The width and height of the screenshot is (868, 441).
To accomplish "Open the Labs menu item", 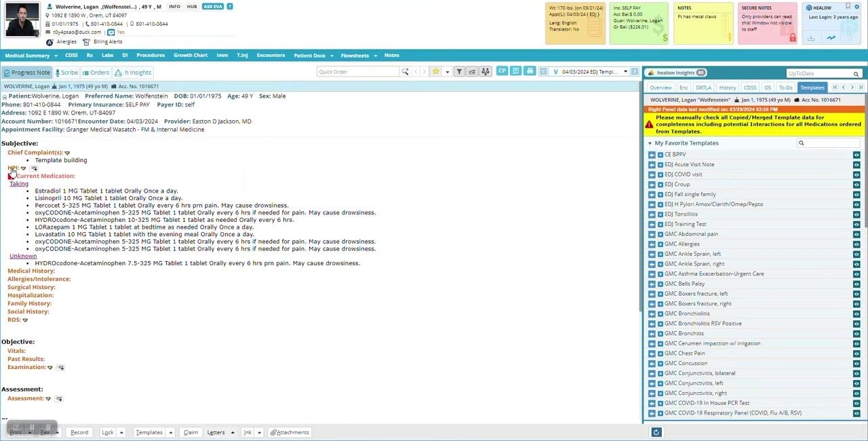I will tap(108, 56).
